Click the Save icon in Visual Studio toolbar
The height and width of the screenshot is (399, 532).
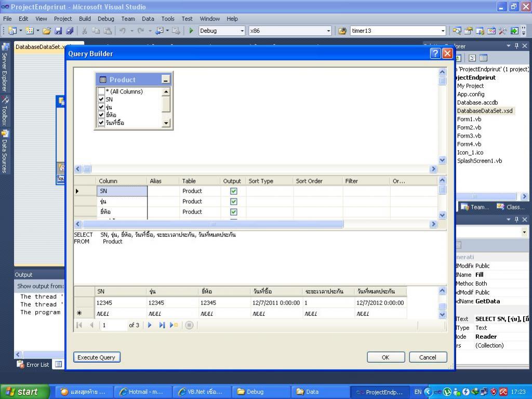coord(58,31)
